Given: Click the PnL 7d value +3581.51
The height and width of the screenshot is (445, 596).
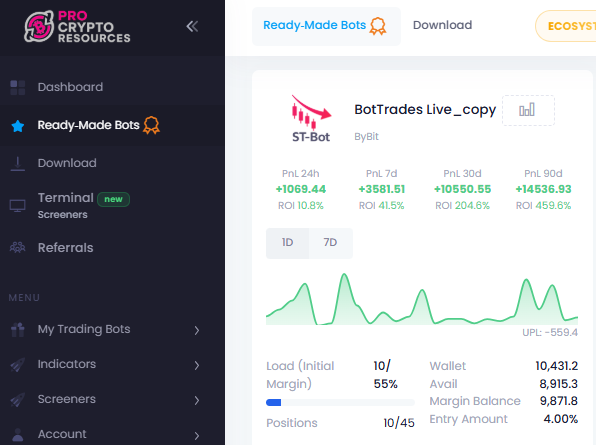Looking at the screenshot, I should pos(382,189).
